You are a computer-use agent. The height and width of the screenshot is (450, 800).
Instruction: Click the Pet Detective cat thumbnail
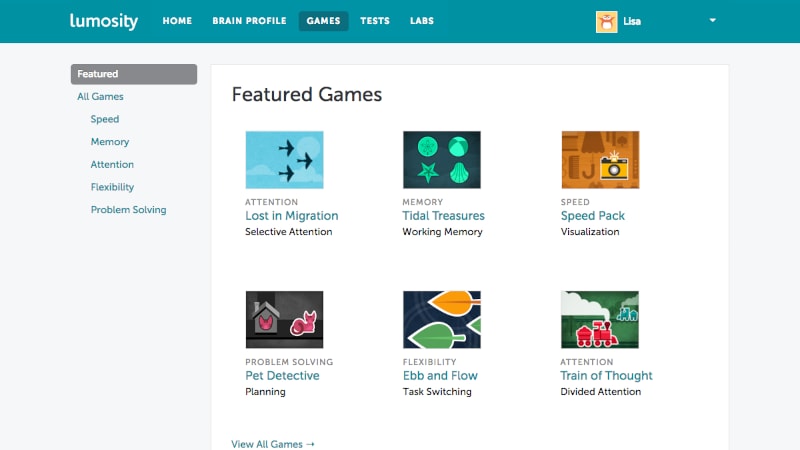click(x=284, y=319)
